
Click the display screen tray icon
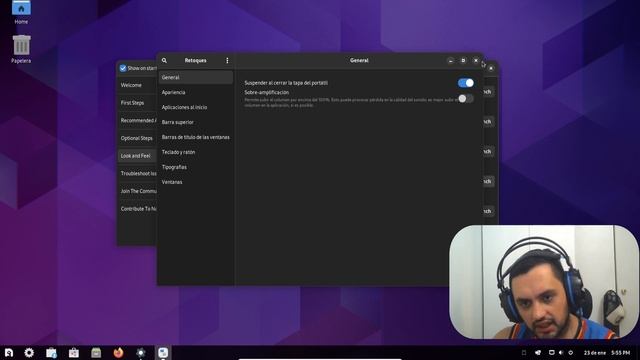coord(551,353)
